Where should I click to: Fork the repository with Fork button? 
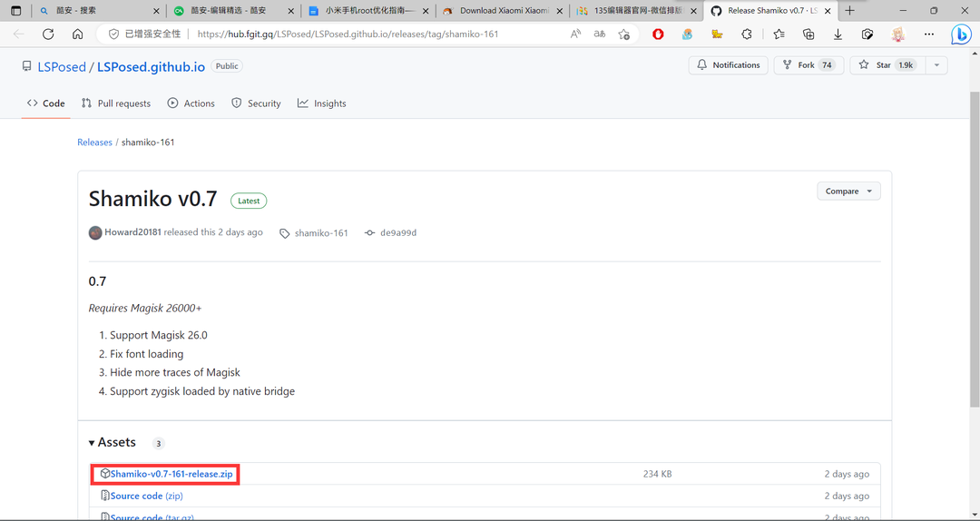coord(808,65)
